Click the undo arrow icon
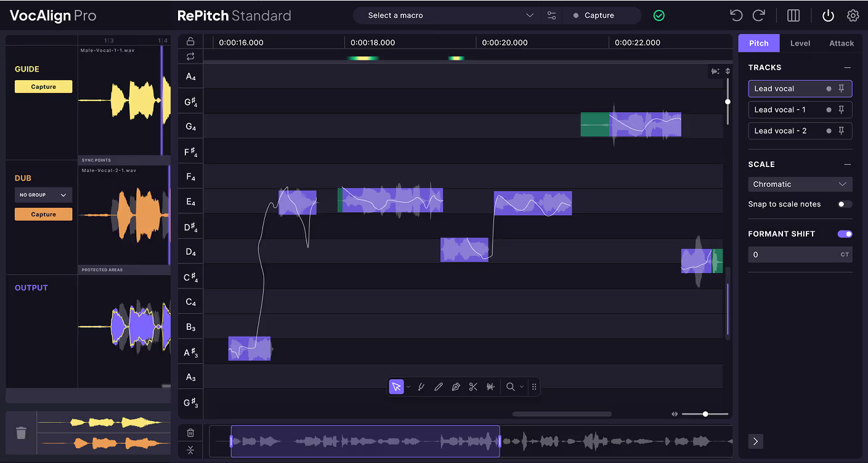The width and height of the screenshot is (868, 463). click(736, 15)
